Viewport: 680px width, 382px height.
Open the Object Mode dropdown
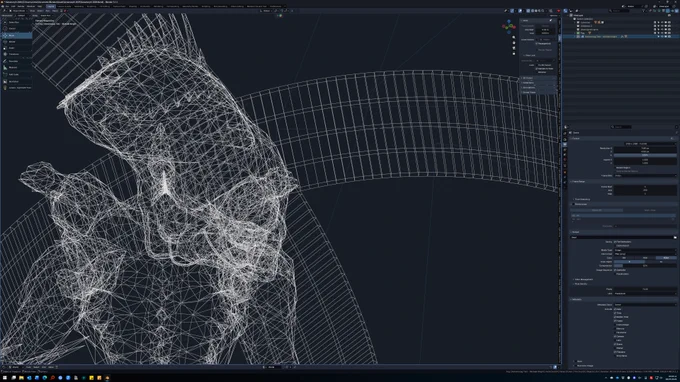point(18,11)
